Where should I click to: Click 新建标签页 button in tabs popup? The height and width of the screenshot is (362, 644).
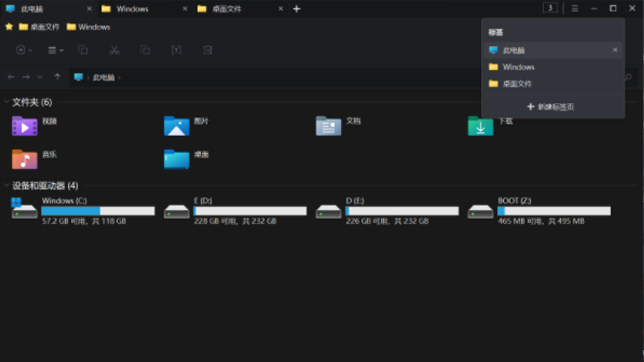[550, 107]
